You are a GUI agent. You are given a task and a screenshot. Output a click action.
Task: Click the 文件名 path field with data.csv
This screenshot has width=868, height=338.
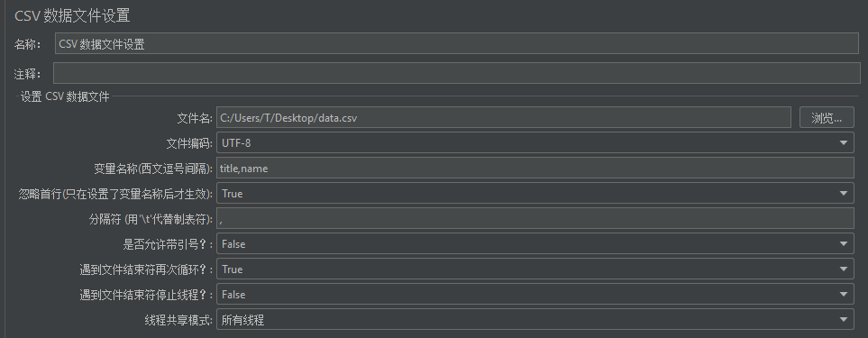click(x=503, y=118)
